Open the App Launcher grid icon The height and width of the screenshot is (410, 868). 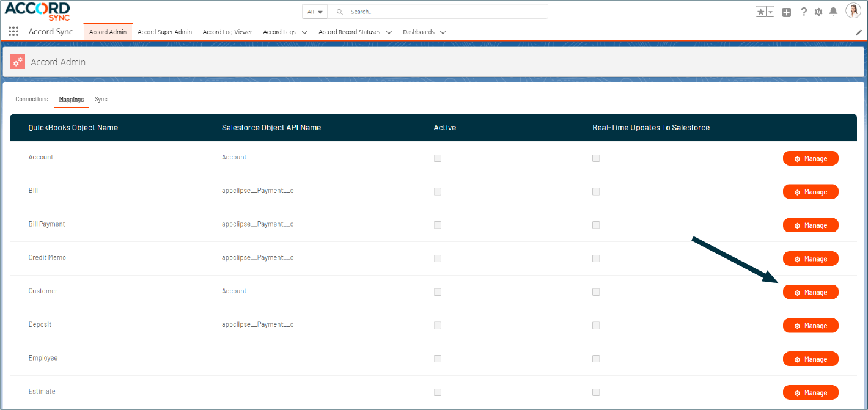point(13,32)
